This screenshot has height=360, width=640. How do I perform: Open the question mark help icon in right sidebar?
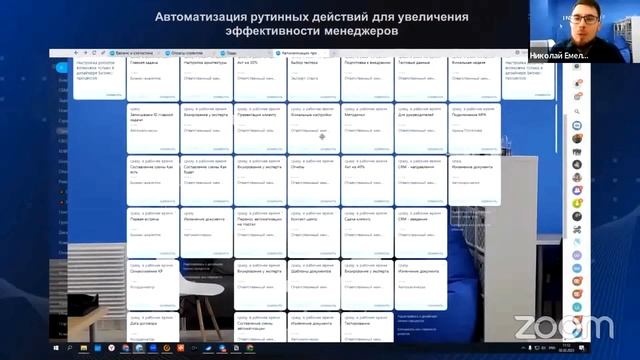577,67
